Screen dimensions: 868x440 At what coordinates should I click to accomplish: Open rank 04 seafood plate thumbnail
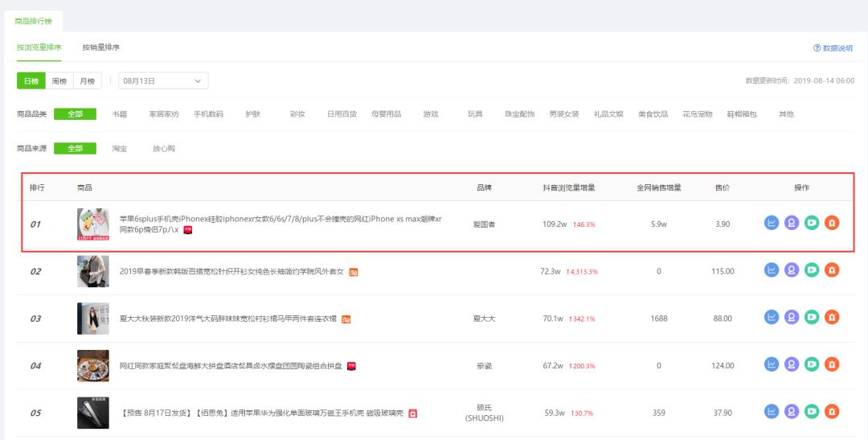(x=93, y=366)
